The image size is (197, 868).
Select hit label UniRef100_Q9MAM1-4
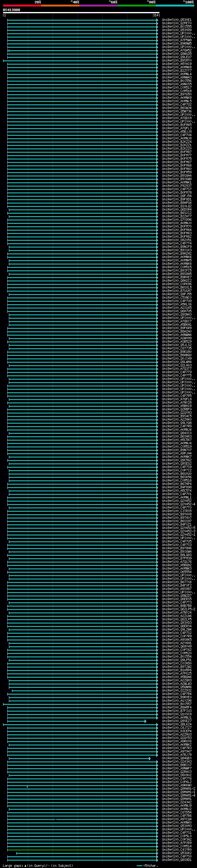[179, 795]
